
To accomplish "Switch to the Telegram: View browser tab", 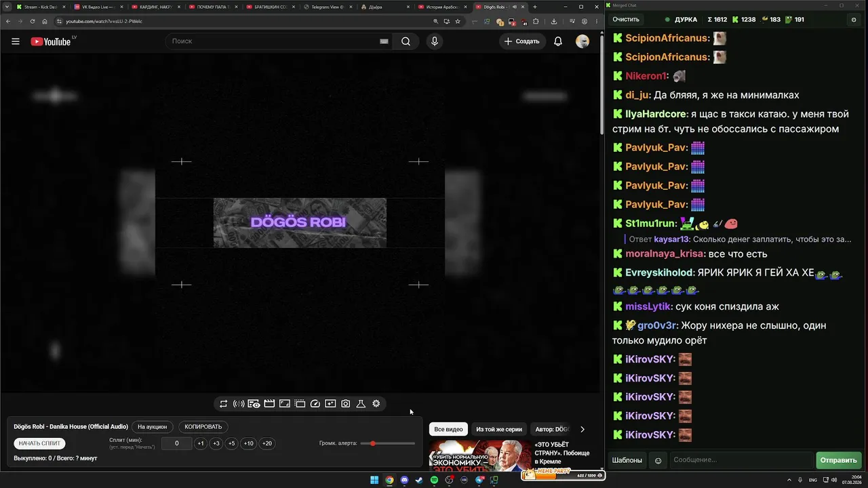I will [x=329, y=7].
